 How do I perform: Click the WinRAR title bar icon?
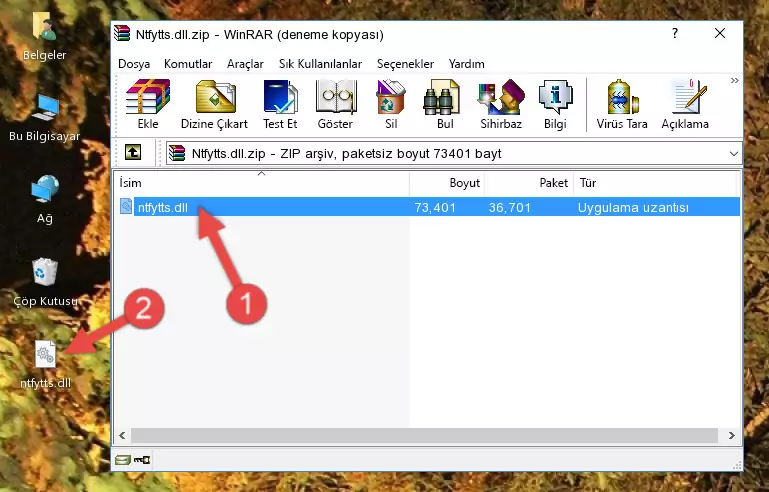click(x=122, y=33)
